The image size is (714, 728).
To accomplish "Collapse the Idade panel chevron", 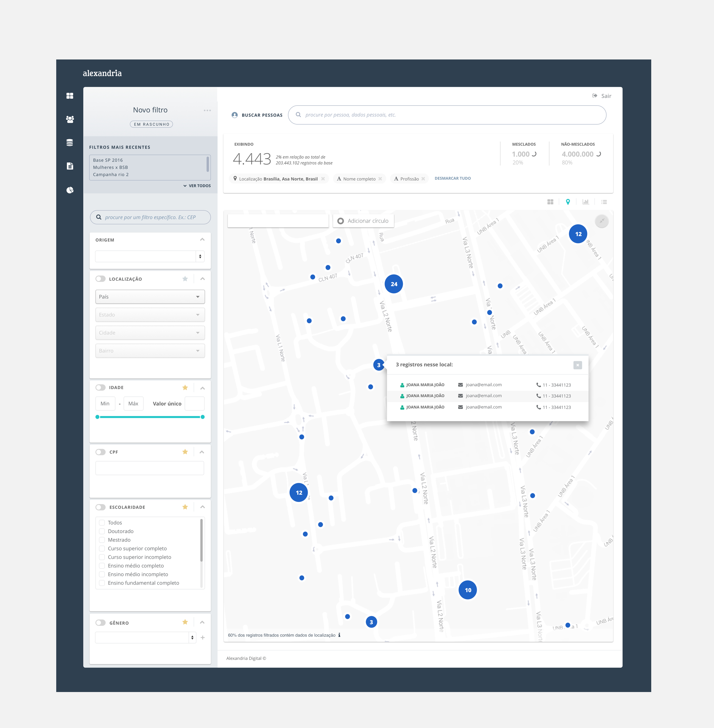I will (x=203, y=388).
